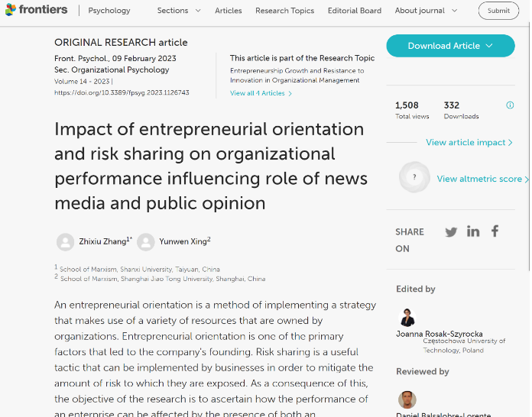Go to Research Topics
This screenshot has height=417, width=532.
(x=284, y=11)
